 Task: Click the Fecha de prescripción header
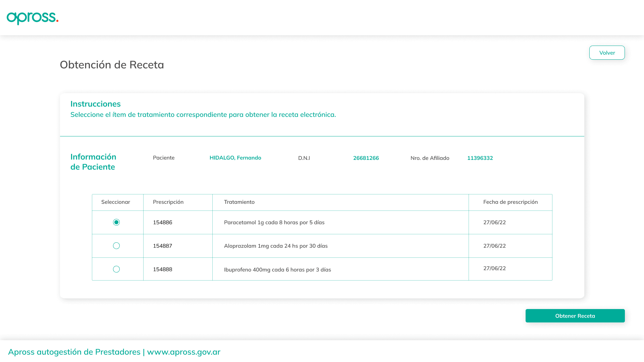click(511, 202)
